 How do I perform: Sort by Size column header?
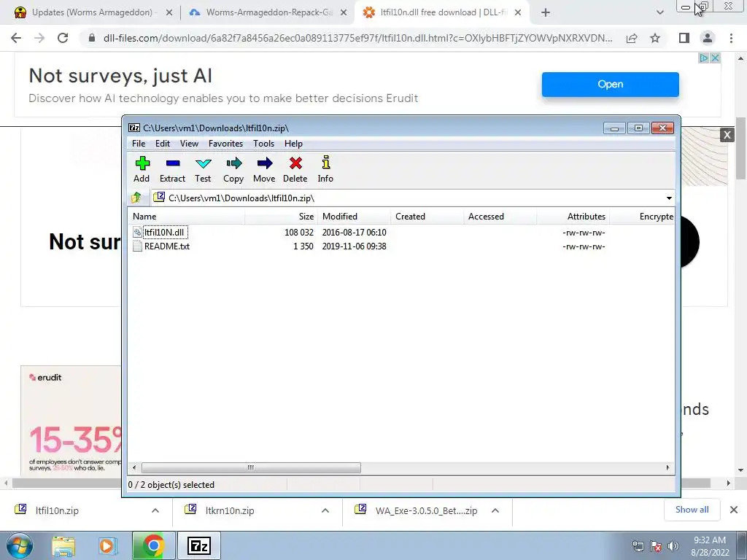point(281,216)
